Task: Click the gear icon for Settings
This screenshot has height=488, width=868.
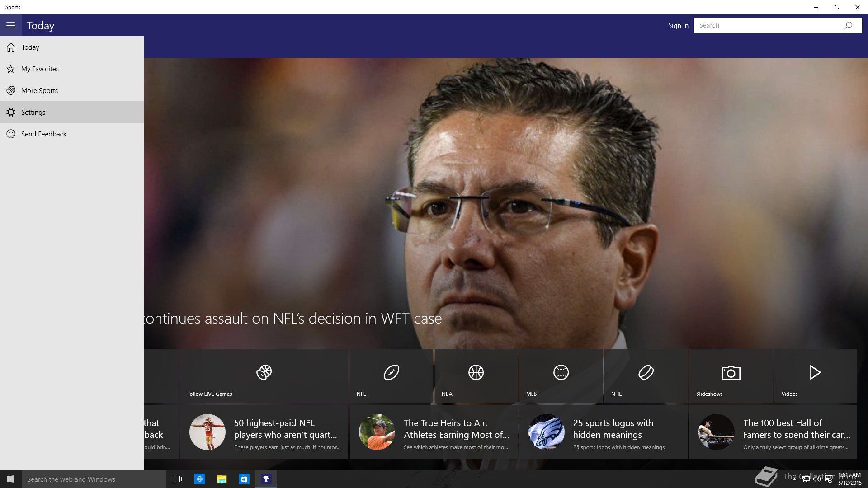Action: coord(11,112)
